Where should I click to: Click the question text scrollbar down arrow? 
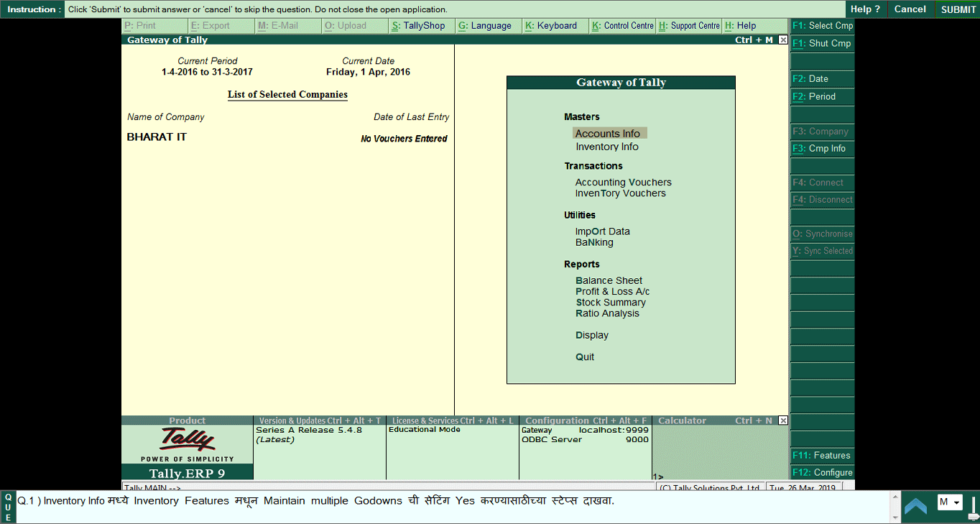pos(895,518)
